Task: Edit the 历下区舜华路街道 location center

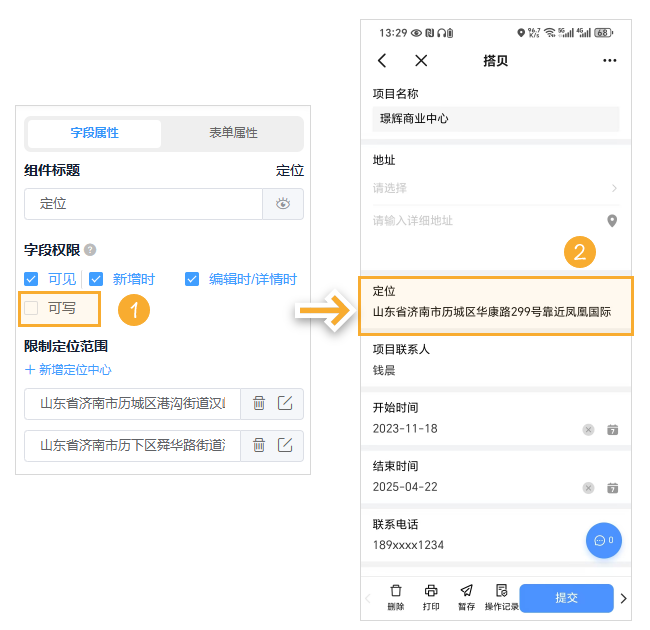Action: pyautogui.click(x=285, y=445)
